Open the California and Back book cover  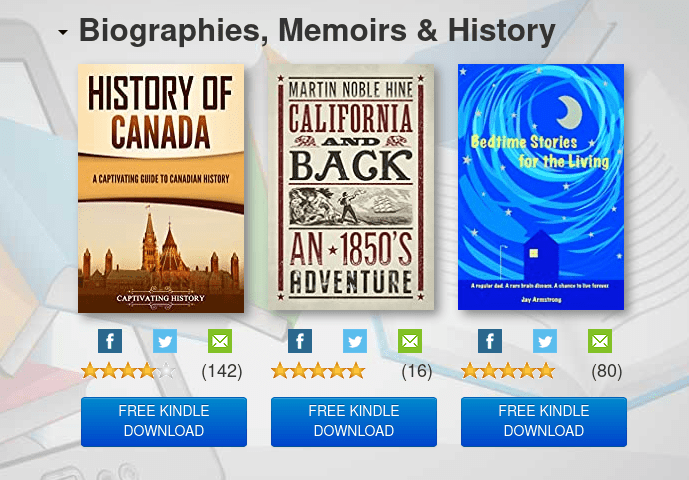coord(351,188)
